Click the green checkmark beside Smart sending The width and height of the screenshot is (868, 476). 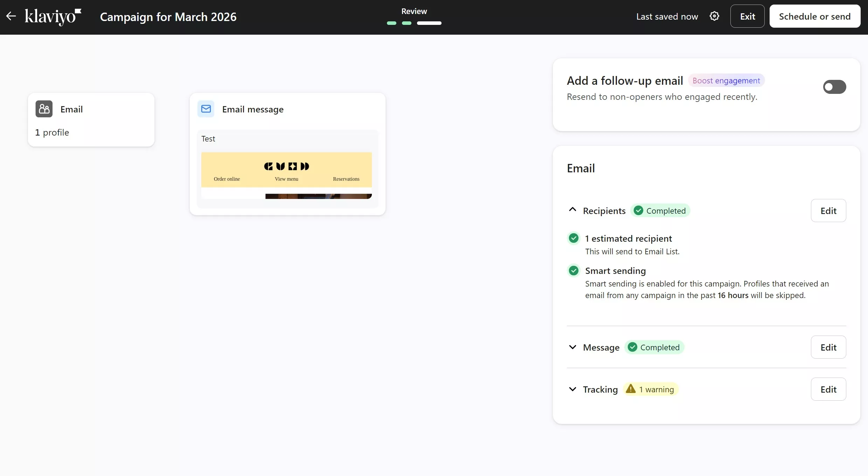(x=574, y=270)
